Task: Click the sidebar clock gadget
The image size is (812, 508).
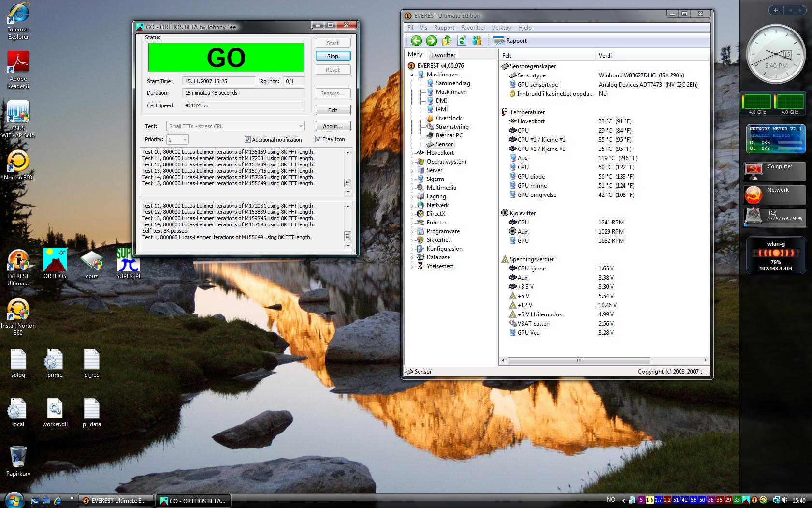Action: pyautogui.click(x=776, y=55)
